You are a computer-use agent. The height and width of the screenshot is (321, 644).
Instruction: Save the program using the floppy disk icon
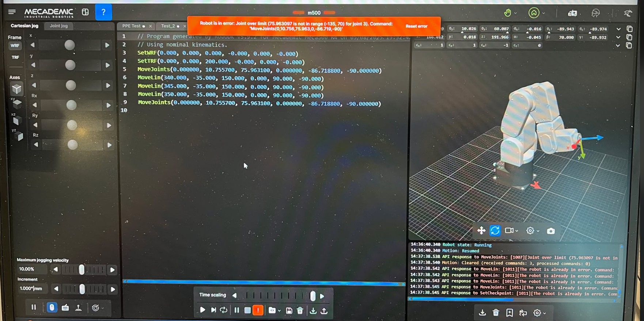(289, 311)
